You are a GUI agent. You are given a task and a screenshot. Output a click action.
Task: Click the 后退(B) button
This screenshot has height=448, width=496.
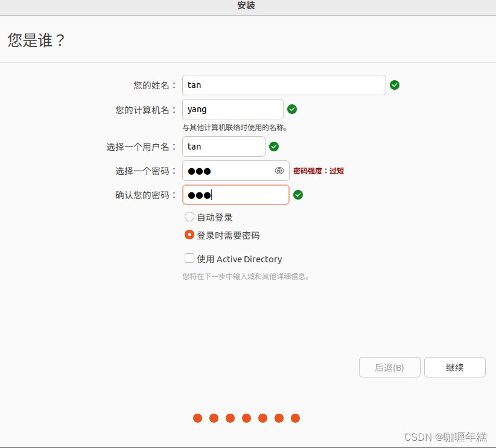(x=389, y=367)
